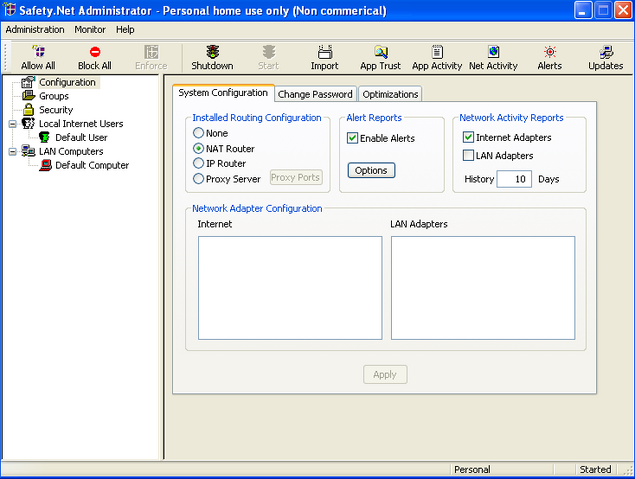
Task: Click the Local Internet Users icon
Action: [x=28, y=123]
